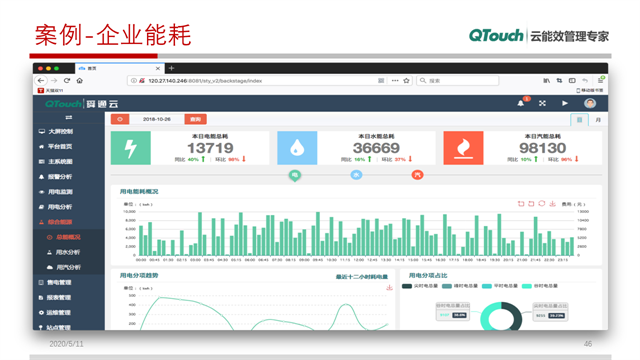Open the page actions three-dot menu

click(395, 80)
